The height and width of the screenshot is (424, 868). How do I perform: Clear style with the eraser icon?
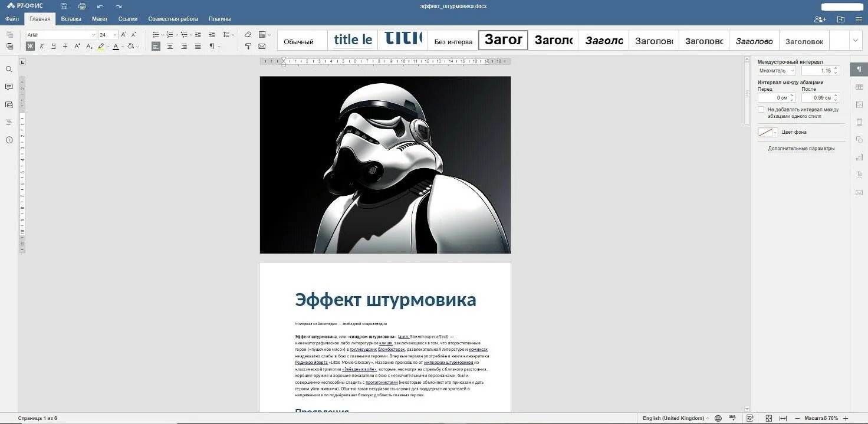(248, 35)
